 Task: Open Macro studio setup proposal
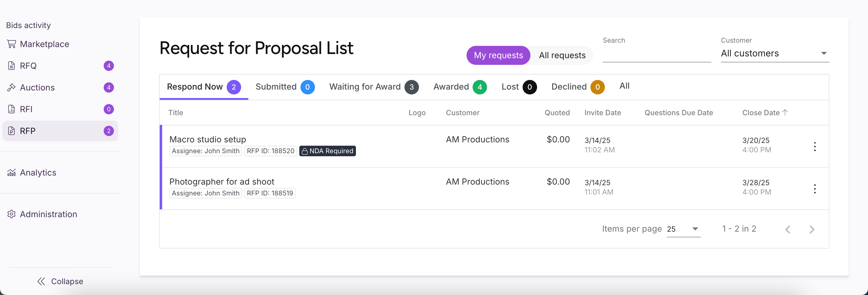pyautogui.click(x=208, y=139)
